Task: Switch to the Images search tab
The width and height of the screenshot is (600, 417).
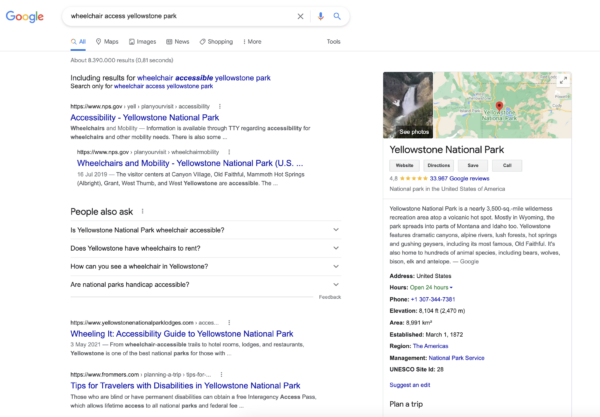Action: (141, 42)
